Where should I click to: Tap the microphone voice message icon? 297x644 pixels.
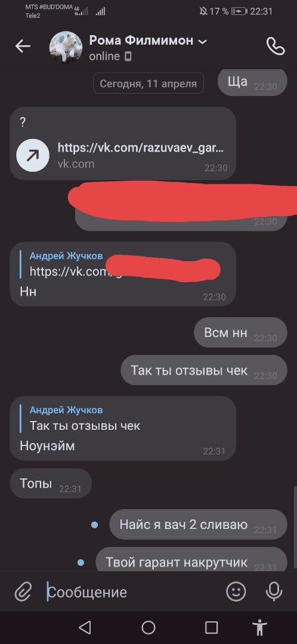point(273,592)
